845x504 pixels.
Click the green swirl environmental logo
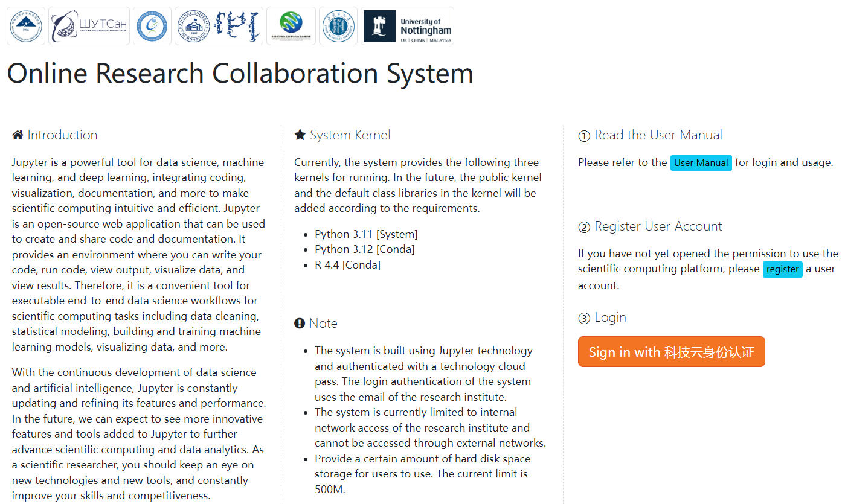pos(291,25)
